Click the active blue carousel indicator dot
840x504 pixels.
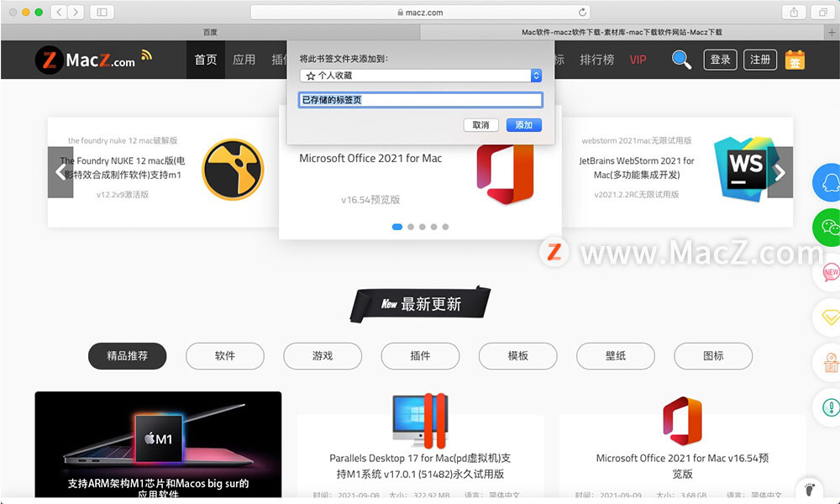pyautogui.click(x=397, y=227)
